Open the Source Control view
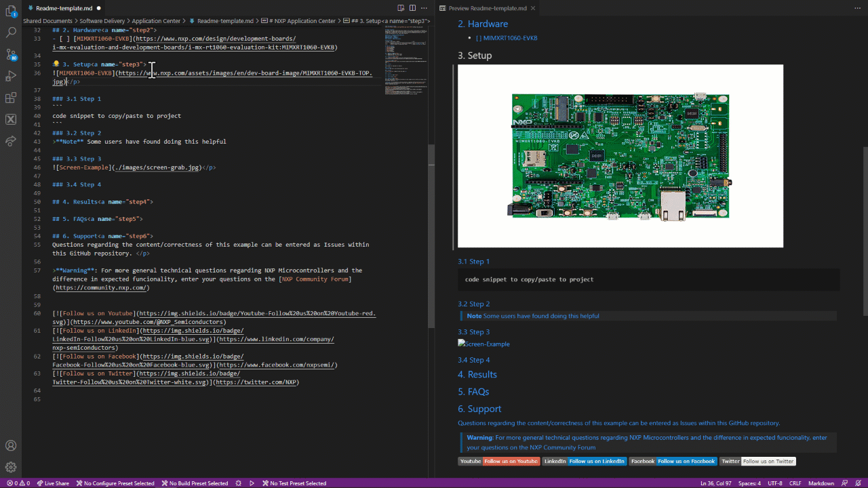Viewport: 868px width, 488px height. (11, 54)
